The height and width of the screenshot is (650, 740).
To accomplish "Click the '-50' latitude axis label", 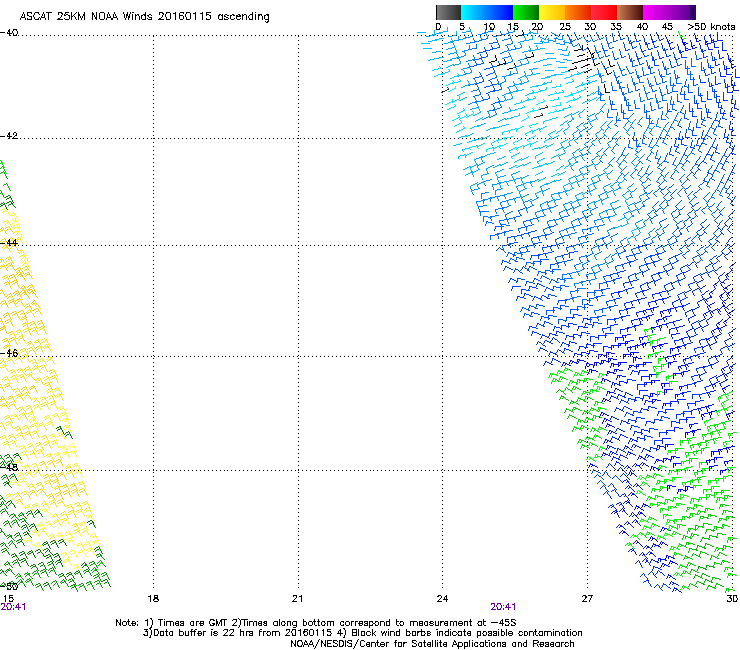I will click(x=9, y=586).
